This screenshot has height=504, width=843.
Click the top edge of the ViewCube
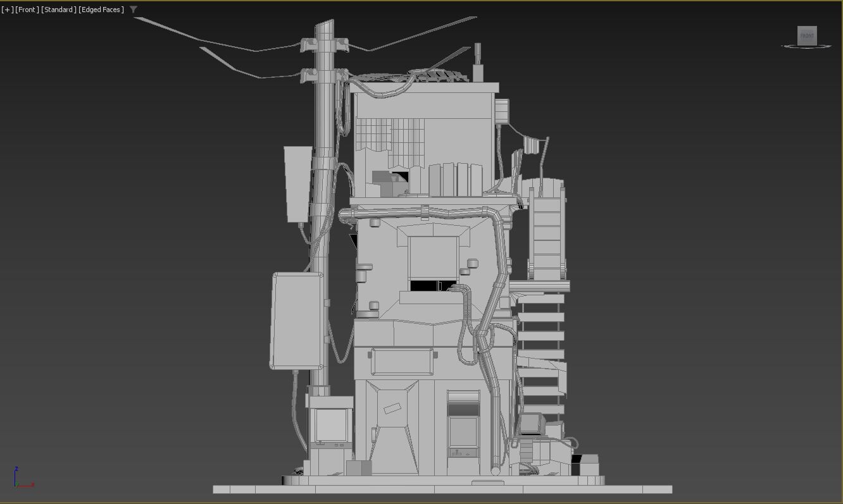click(x=808, y=27)
